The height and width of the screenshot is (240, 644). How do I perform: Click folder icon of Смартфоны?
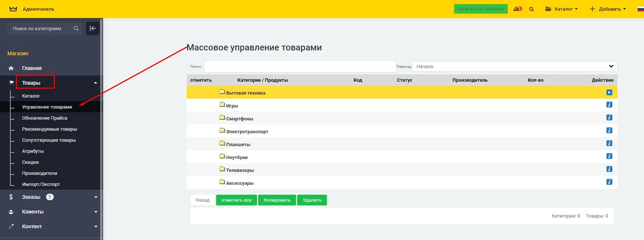[x=222, y=117]
